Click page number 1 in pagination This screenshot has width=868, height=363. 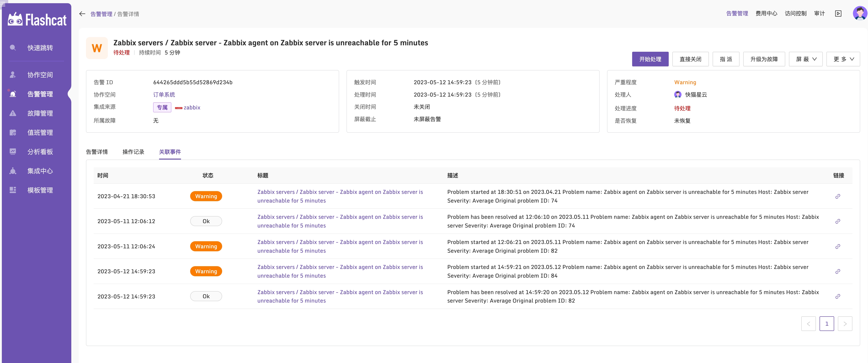point(827,324)
